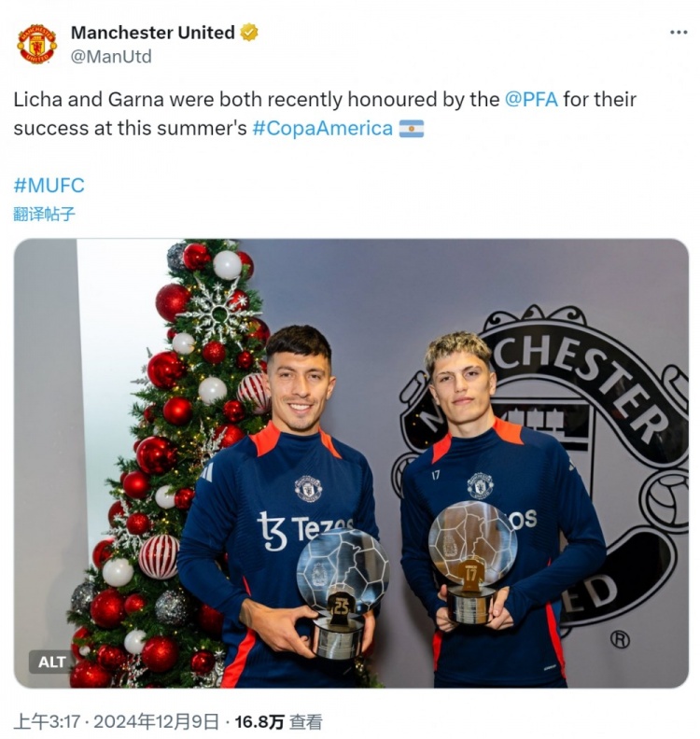Open the @ManUtd handle link
Viewport: 700px width, 739px height.
pyautogui.click(x=111, y=57)
